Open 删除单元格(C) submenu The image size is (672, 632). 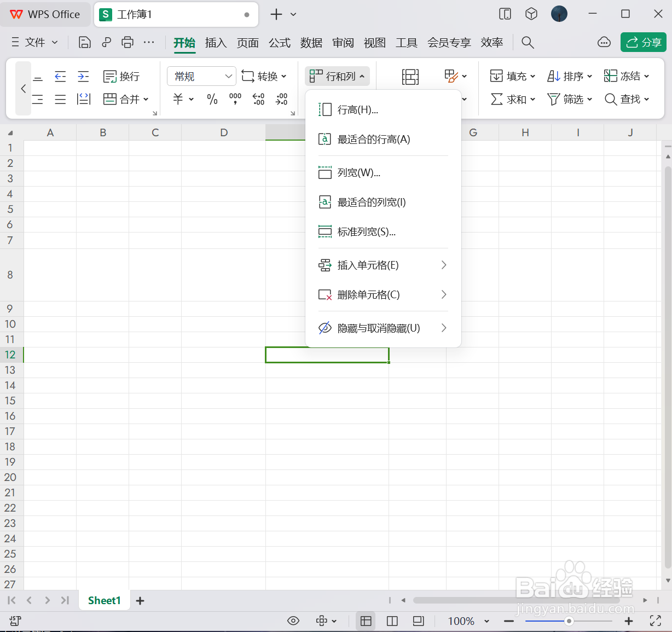[383, 295]
